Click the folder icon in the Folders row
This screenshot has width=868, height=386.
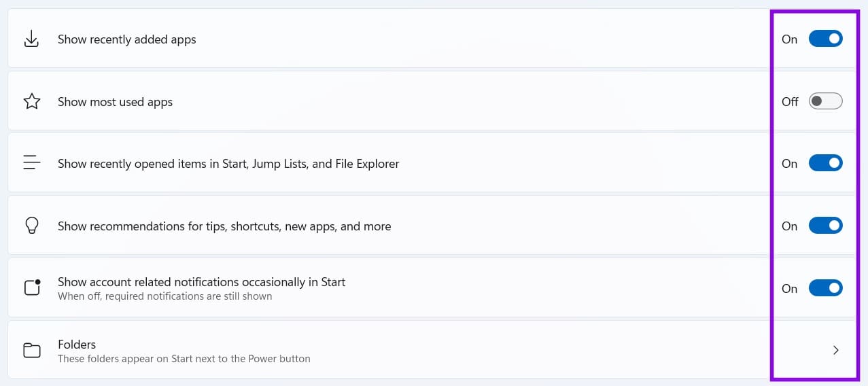[x=32, y=351]
